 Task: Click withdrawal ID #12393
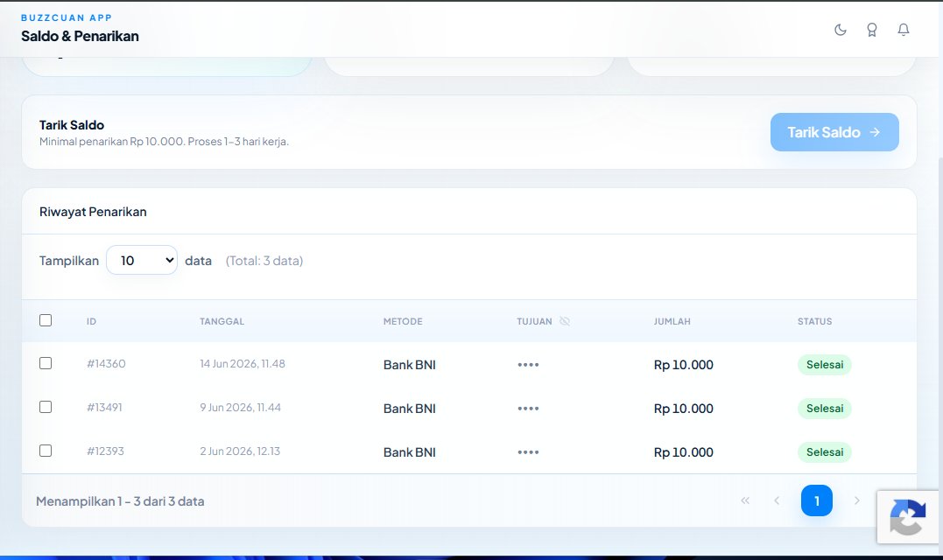[105, 451]
